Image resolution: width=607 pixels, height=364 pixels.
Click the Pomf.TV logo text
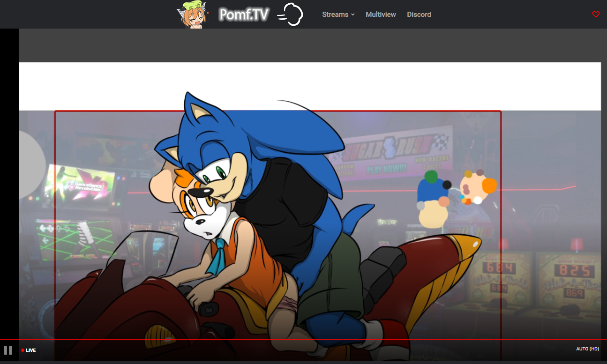tap(244, 15)
